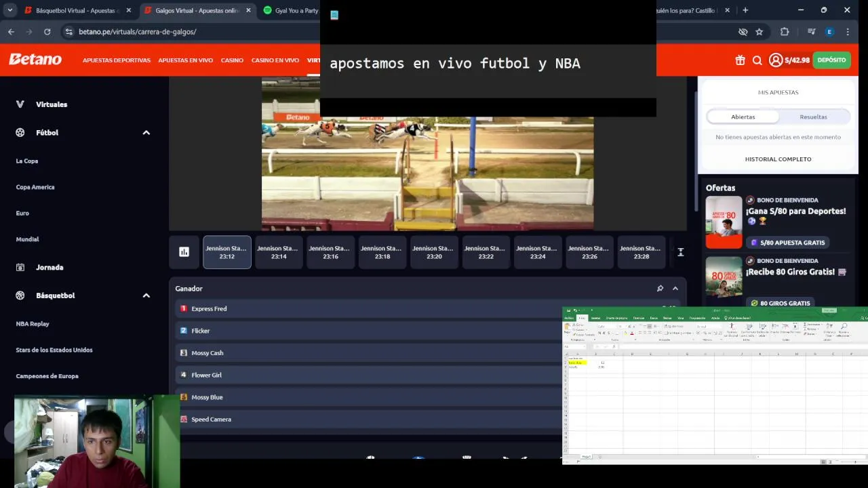
Task: Open the gift offers icon in header
Action: 740,60
